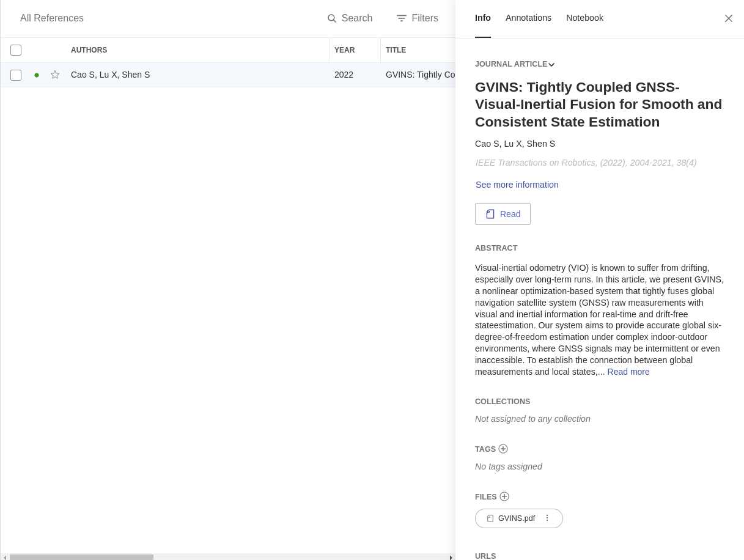Click the GVINS article title heading
The image size is (744, 560).
(599, 105)
